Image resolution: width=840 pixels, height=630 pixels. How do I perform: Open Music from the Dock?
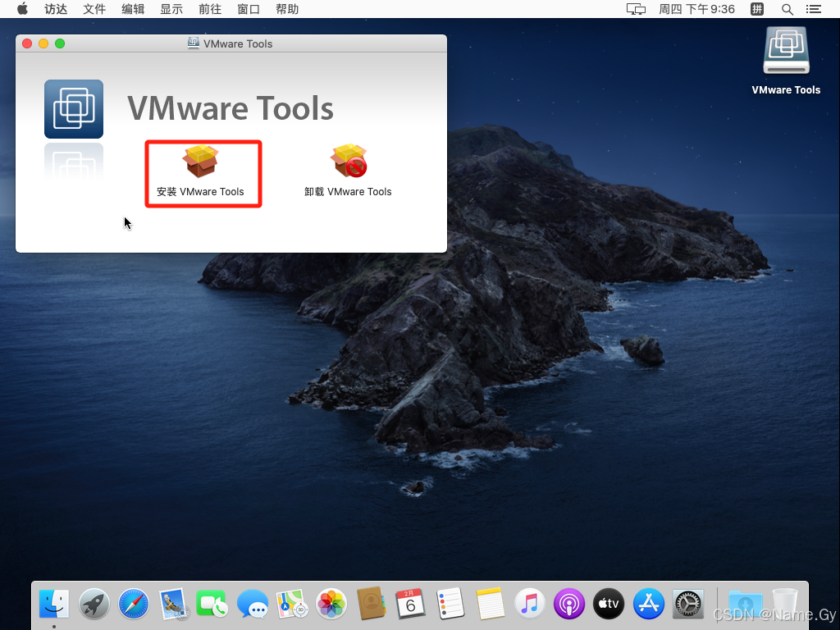(x=529, y=604)
